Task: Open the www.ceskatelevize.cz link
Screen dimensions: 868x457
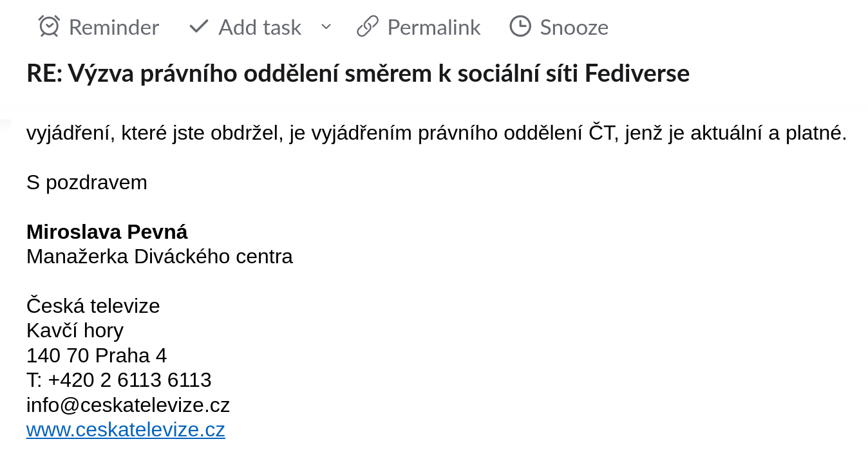Action: (x=126, y=429)
